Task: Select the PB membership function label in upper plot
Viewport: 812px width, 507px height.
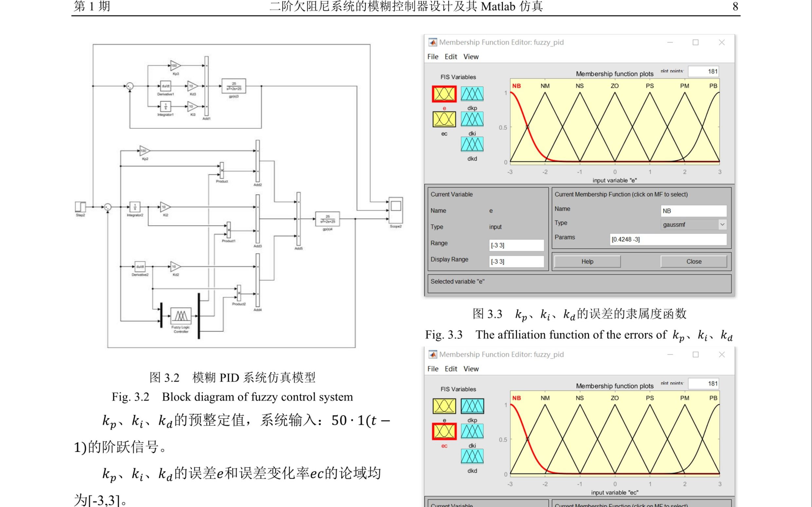Action: (x=713, y=86)
